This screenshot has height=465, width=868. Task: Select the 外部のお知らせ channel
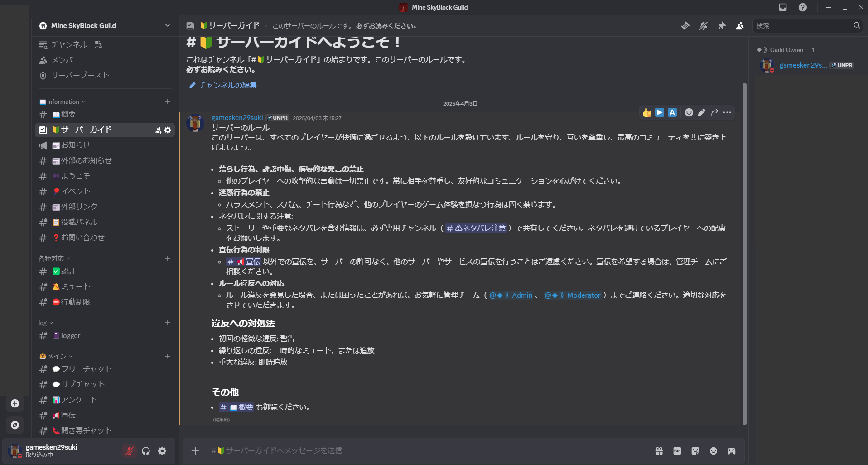pyautogui.click(x=105, y=161)
